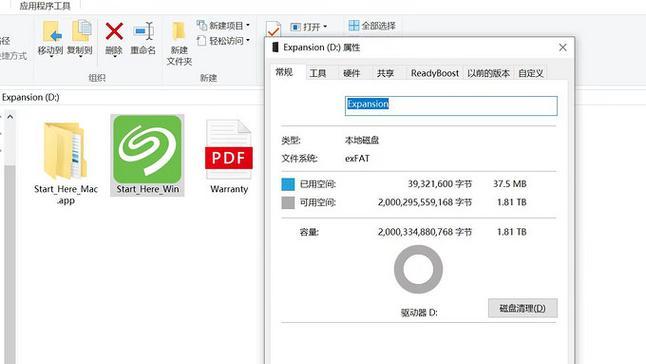Click the 2,000,295,559,168 字节 free value
646x364 pixels.
coord(424,203)
